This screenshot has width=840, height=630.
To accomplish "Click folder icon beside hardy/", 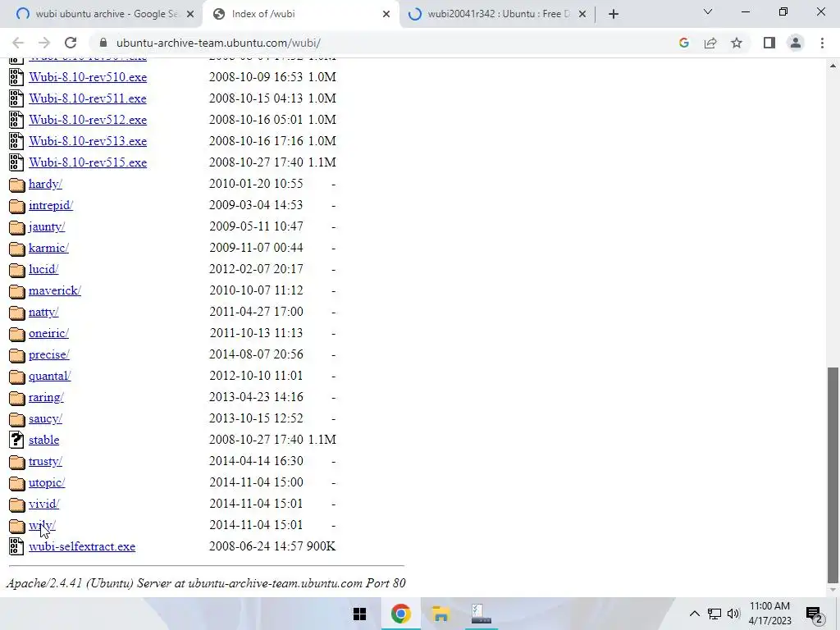I will click(17, 185).
